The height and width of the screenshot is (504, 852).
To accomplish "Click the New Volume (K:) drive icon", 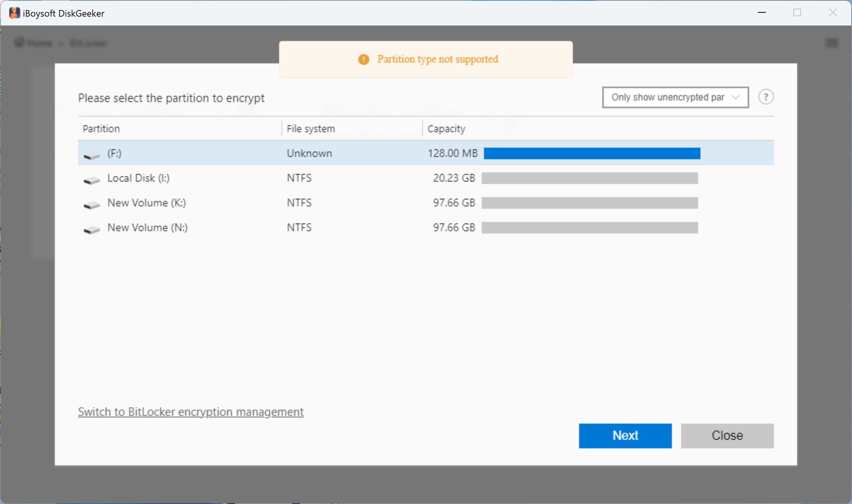I will tap(92, 204).
